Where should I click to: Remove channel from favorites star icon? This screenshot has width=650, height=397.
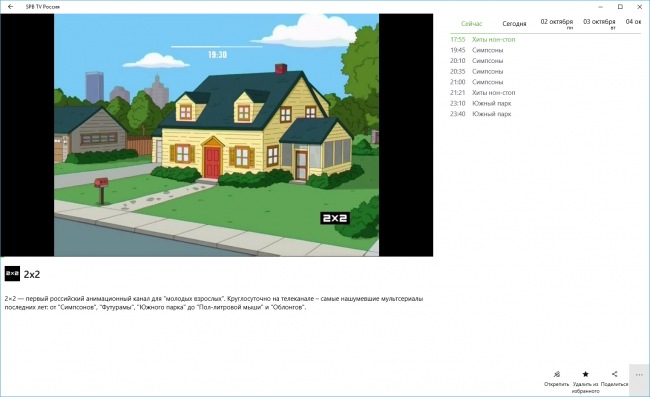pos(585,374)
